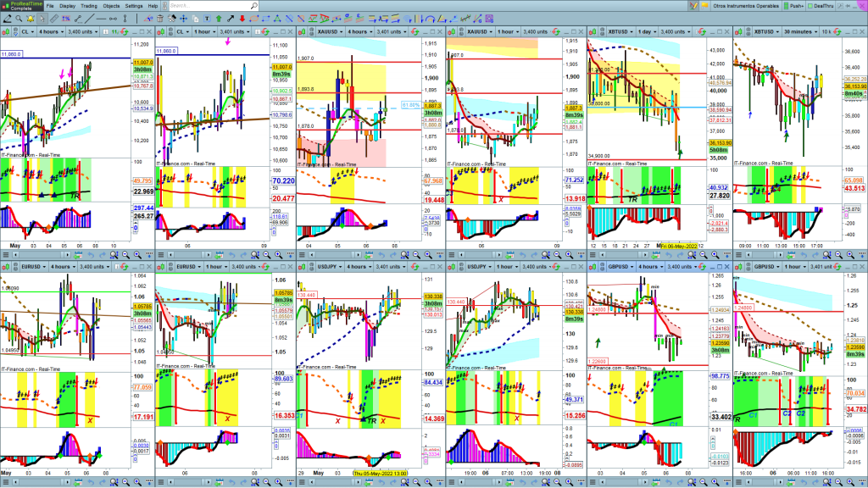Open the alert bell tool

coord(31,19)
